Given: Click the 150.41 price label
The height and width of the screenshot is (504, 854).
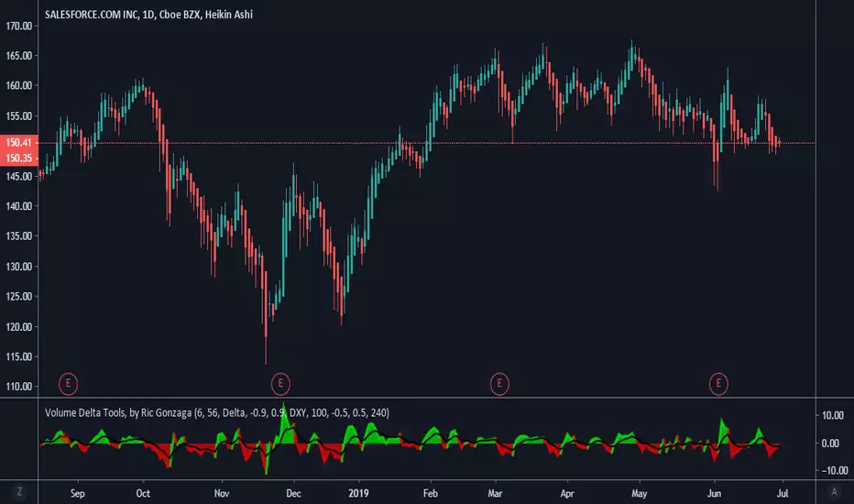Looking at the screenshot, I should (19, 142).
